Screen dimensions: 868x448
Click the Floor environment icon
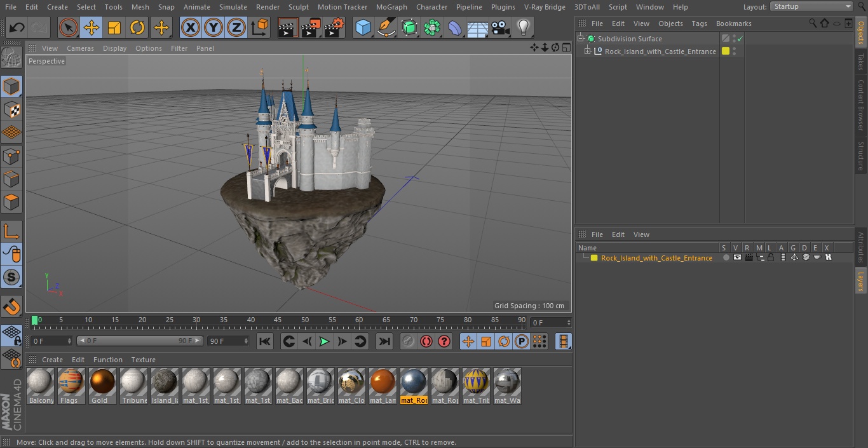(x=478, y=27)
